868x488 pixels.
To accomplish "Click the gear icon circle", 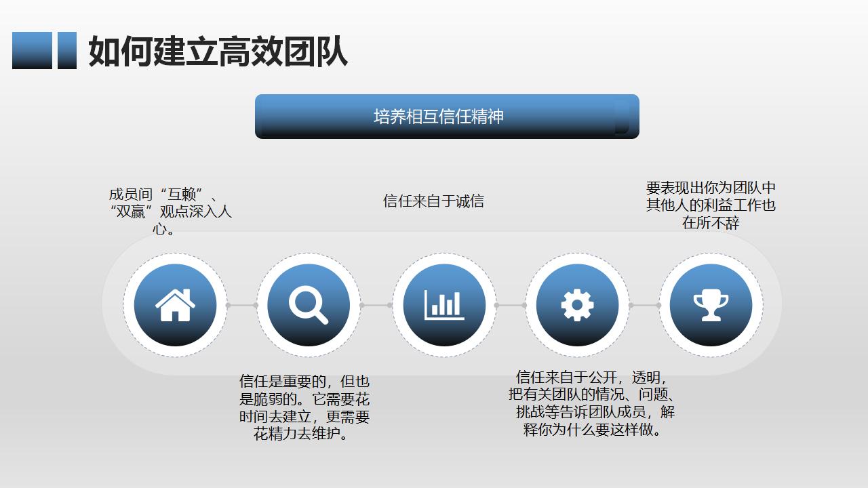I will coord(577,305).
